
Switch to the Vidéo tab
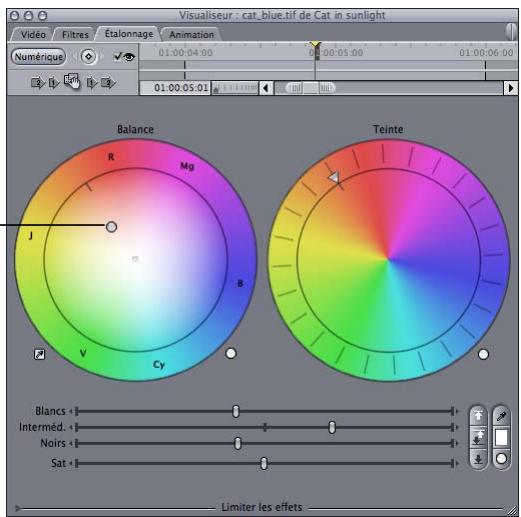(33, 34)
